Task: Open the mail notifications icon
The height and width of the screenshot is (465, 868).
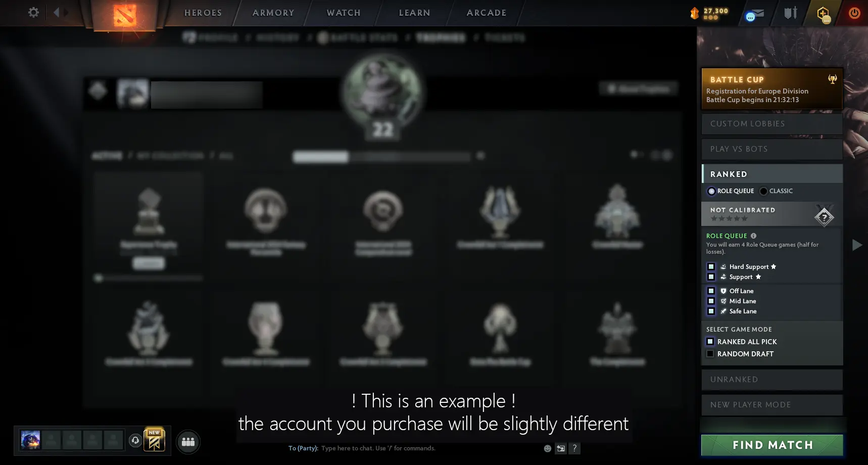Action: click(755, 15)
